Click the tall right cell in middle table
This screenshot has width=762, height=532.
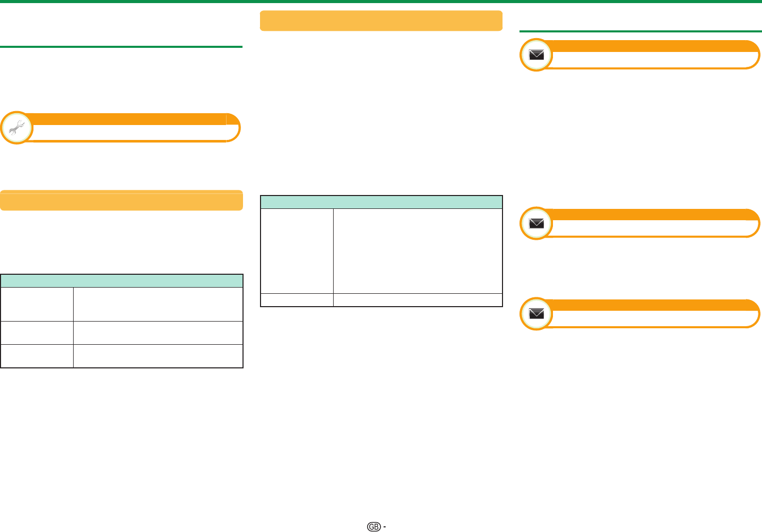(418, 251)
